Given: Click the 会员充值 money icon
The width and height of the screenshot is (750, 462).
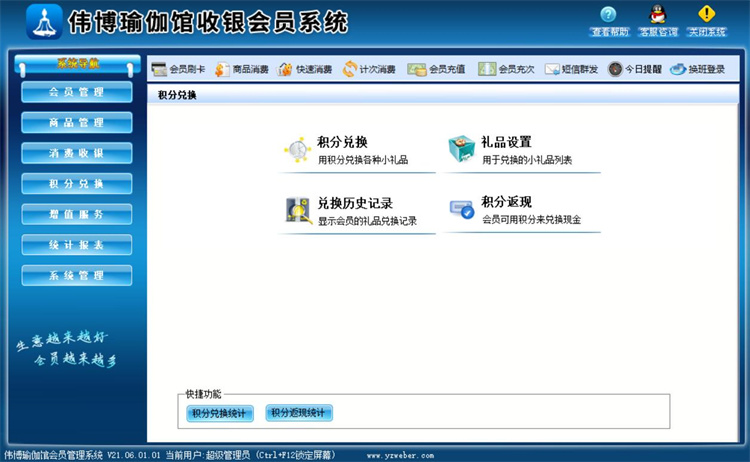Looking at the screenshot, I should [417, 69].
